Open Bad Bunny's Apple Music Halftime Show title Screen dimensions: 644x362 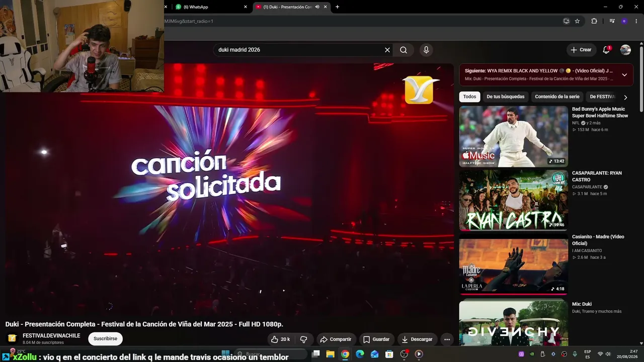[x=600, y=112]
